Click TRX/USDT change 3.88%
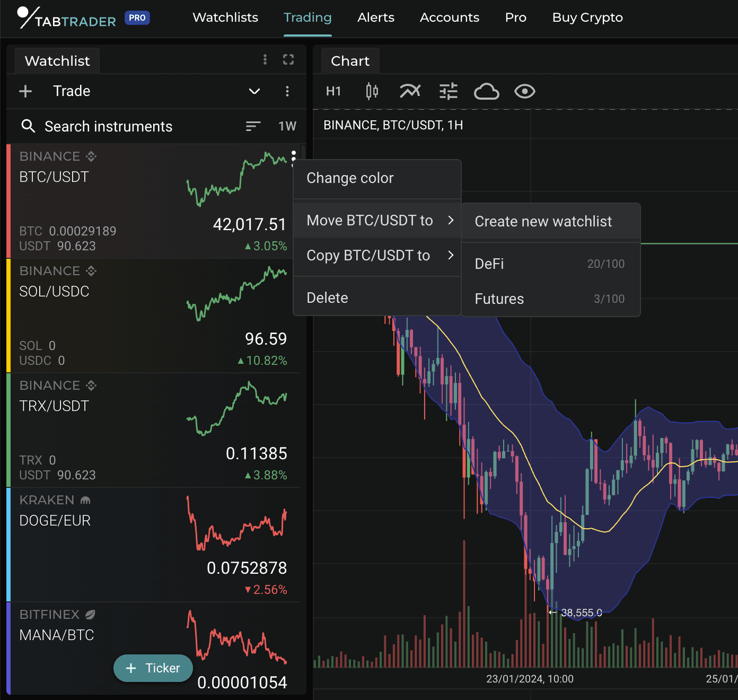Image resolution: width=738 pixels, height=700 pixels. coord(266,475)
